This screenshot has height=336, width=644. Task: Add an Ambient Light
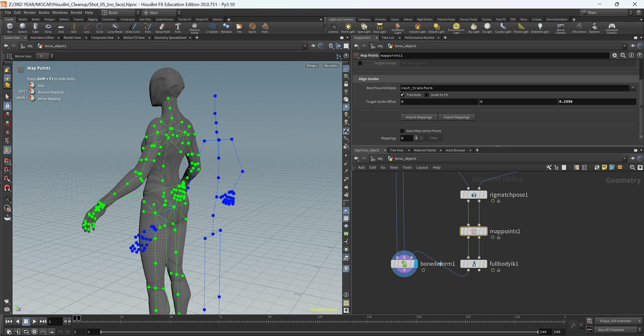(x=540, y=28)
